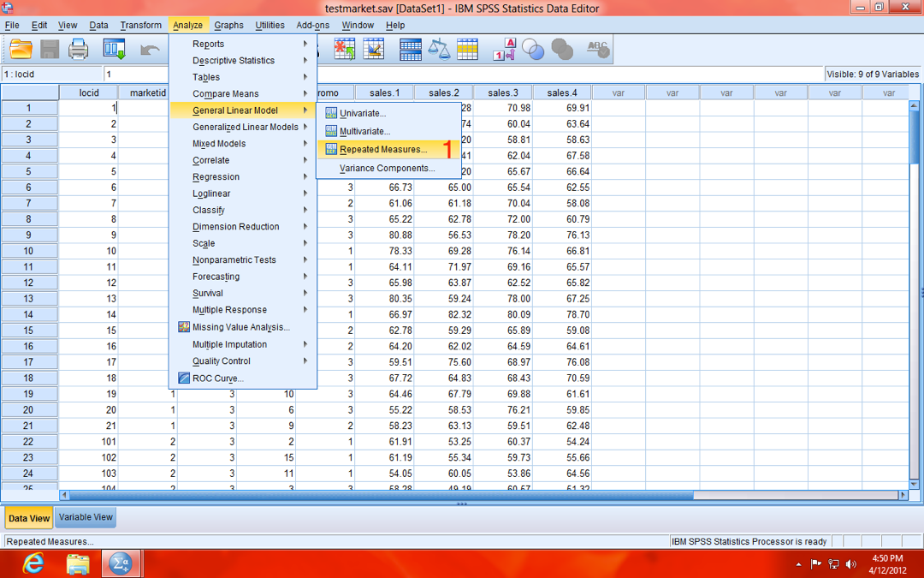Expand the Tables submenu

tap(242, 77)
